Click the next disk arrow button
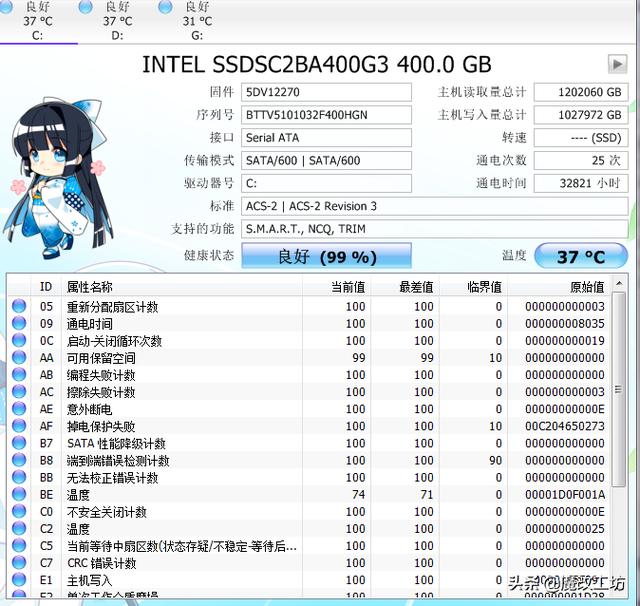Viewport: 640px width, 606px height. pos(618,64)
